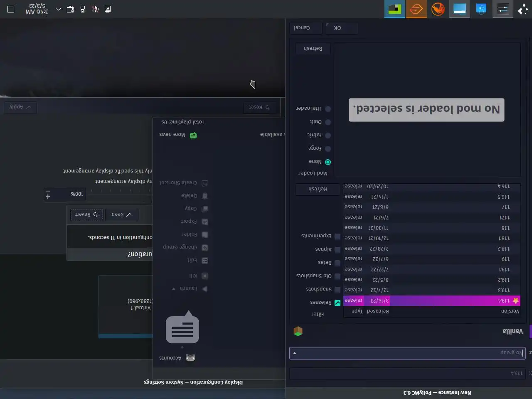Open the clock showing 3:46 AM
Viewport: 532px width, 399px height.
(37, 9)
